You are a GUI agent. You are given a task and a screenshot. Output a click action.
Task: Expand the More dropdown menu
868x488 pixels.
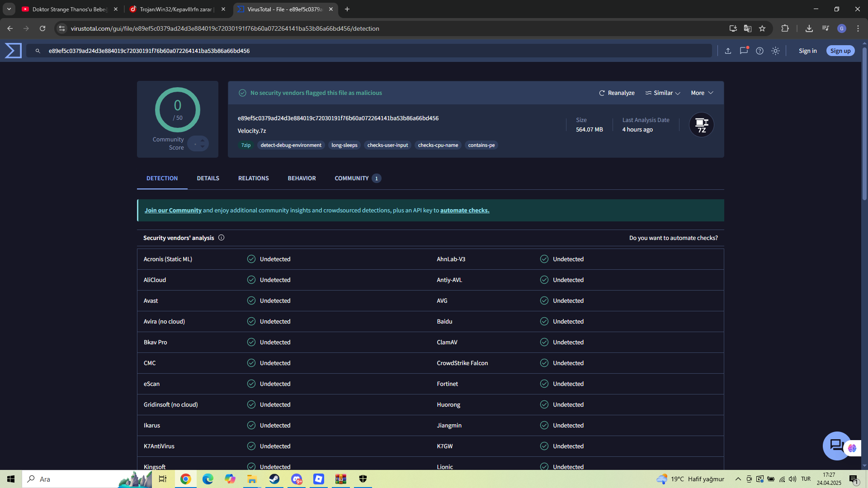click(702, 93)
